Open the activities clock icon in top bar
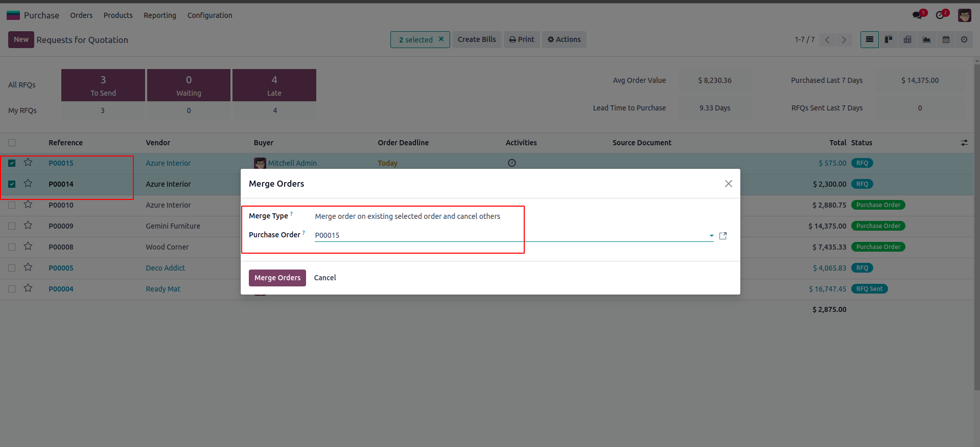The image size is (980, 447). click(x=941, y=15)
